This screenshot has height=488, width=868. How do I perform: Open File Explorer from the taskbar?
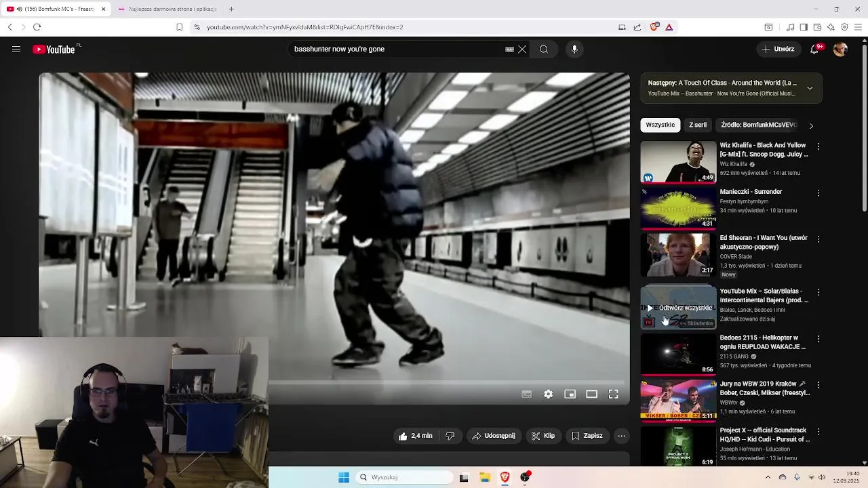485,477
